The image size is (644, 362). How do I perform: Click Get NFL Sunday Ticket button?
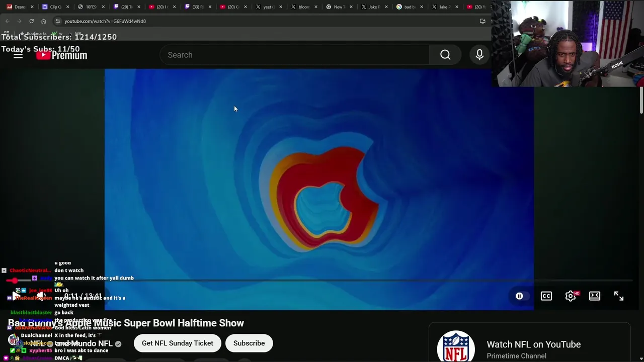[178, 343]
